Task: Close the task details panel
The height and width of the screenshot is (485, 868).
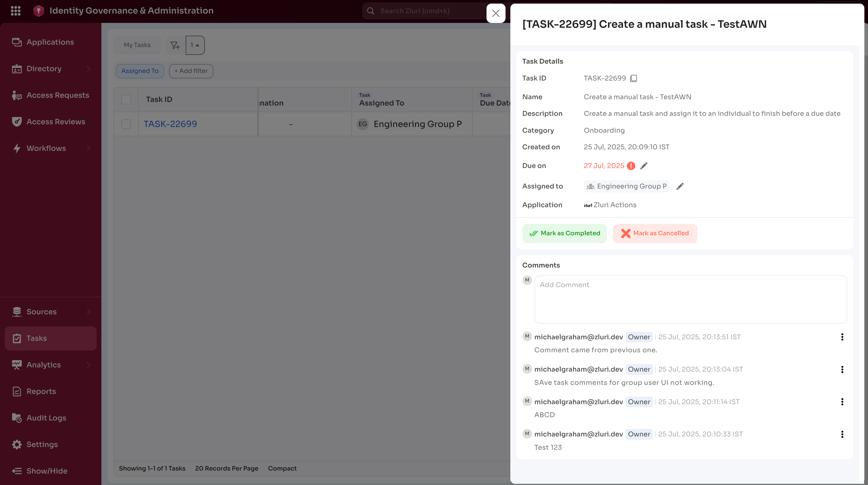Action: point(496,14)
